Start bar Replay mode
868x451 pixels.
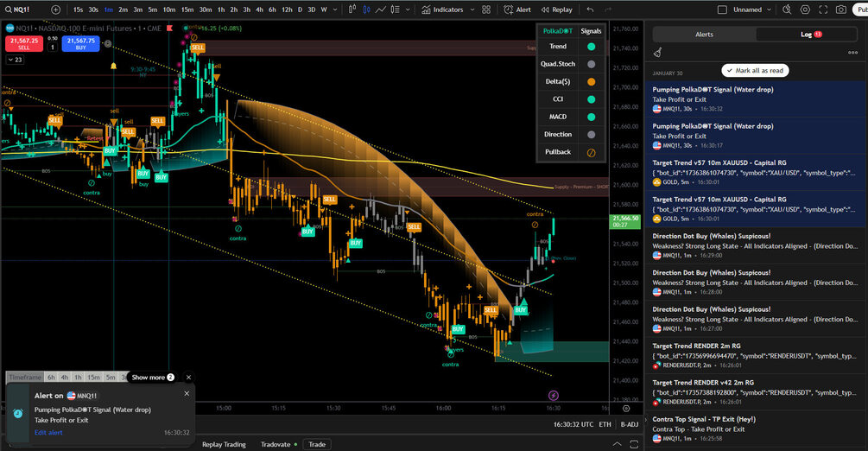[x=557, y=10]
